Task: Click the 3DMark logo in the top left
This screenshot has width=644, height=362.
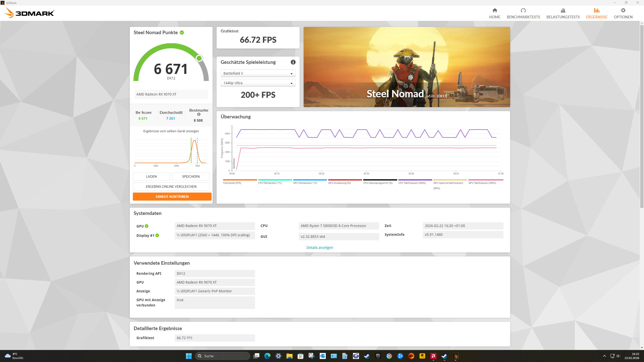Action: point(29,13)
